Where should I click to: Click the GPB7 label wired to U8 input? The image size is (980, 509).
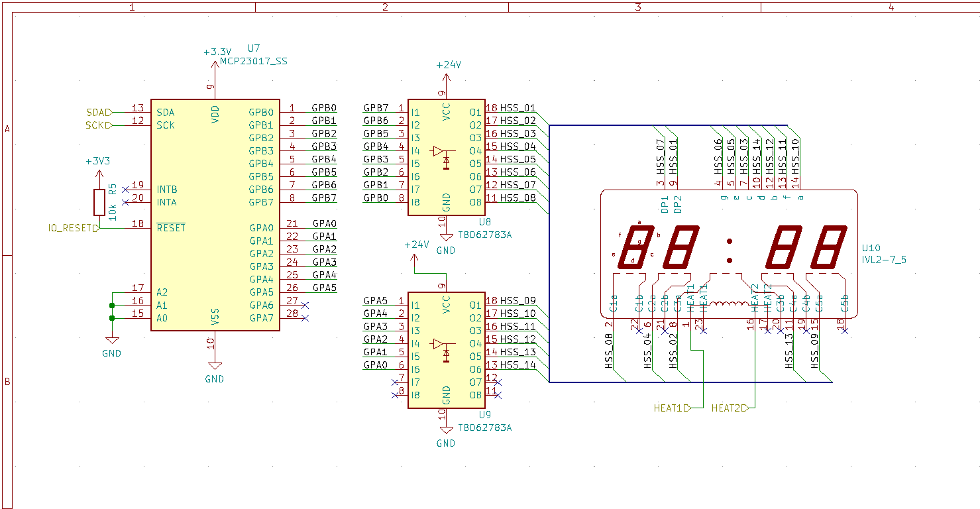coord(375,108)
